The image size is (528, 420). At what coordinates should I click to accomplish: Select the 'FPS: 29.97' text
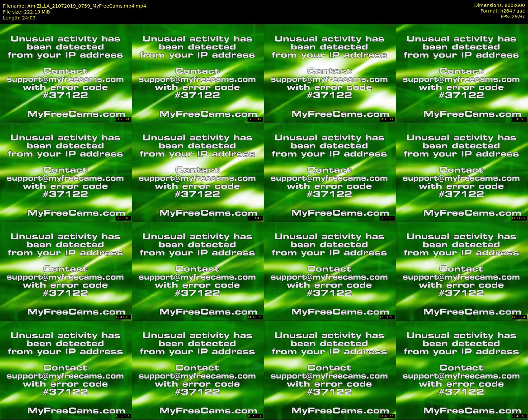coord(512,16)
